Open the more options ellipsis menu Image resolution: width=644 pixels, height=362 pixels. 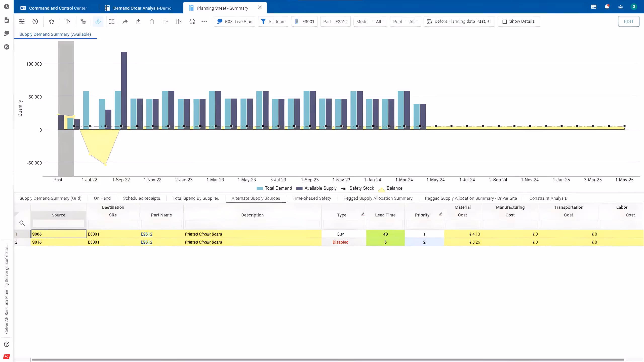pyautogui.click(x=204, y=22)
